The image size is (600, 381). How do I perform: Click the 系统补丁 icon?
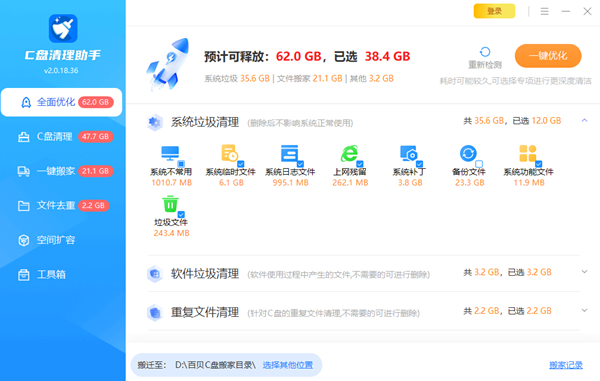click(408, 153)
